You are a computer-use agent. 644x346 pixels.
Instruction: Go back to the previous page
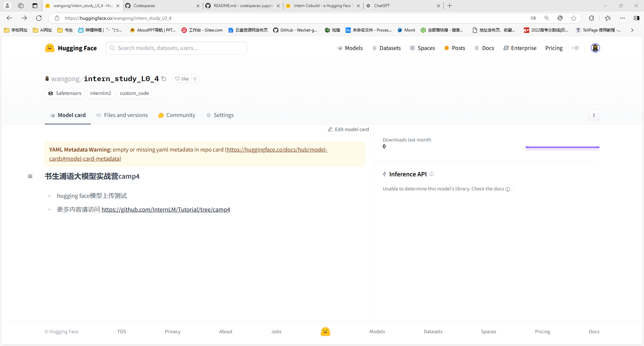coord(9,18)
